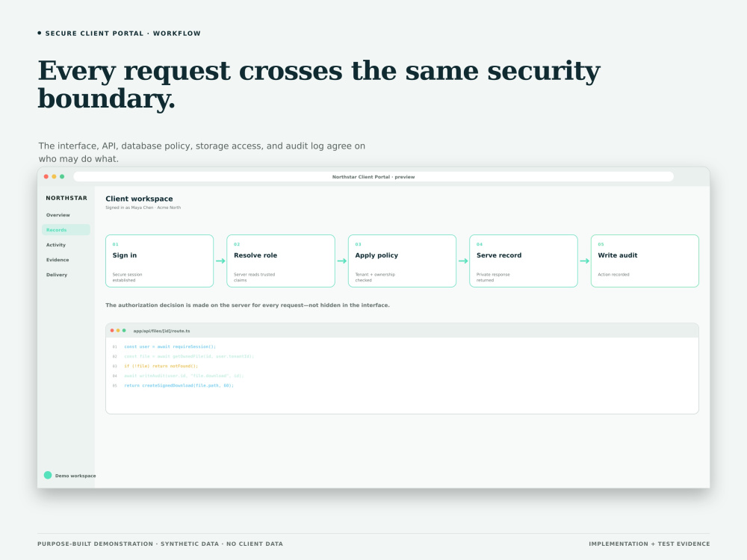Select the 02 Resolve role step card
This screenshot has height=560, width=747.
(x=281, y=261)
